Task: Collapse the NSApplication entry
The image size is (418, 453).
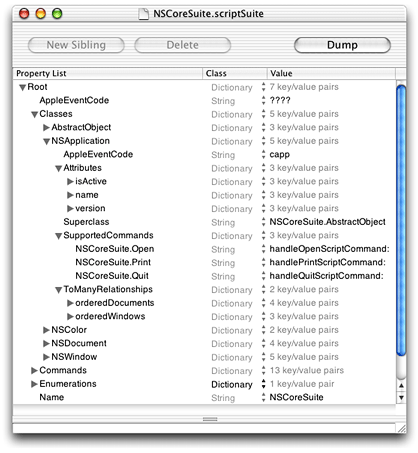Action: pos(46,142)
